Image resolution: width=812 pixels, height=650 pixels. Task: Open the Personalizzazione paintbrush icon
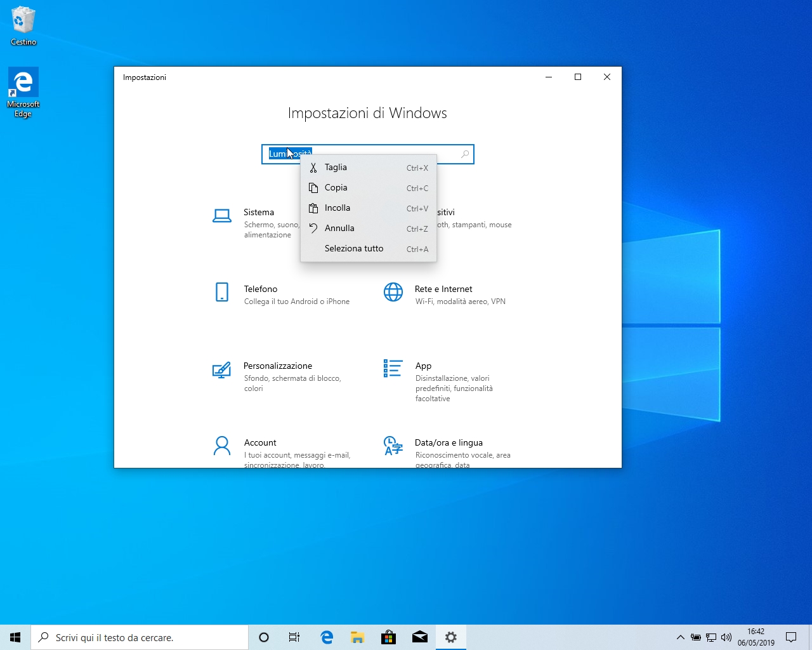pos(221,369)
